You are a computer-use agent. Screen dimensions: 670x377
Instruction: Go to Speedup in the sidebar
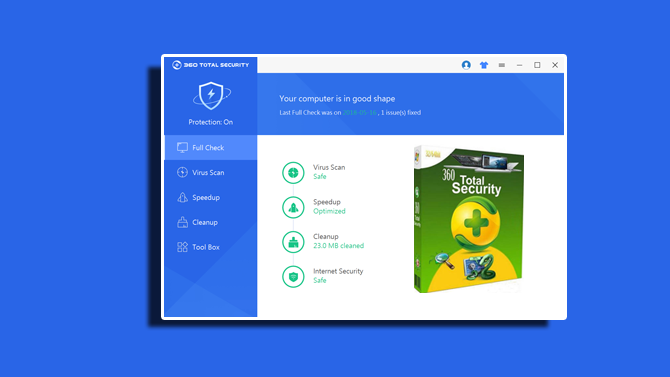211,197
